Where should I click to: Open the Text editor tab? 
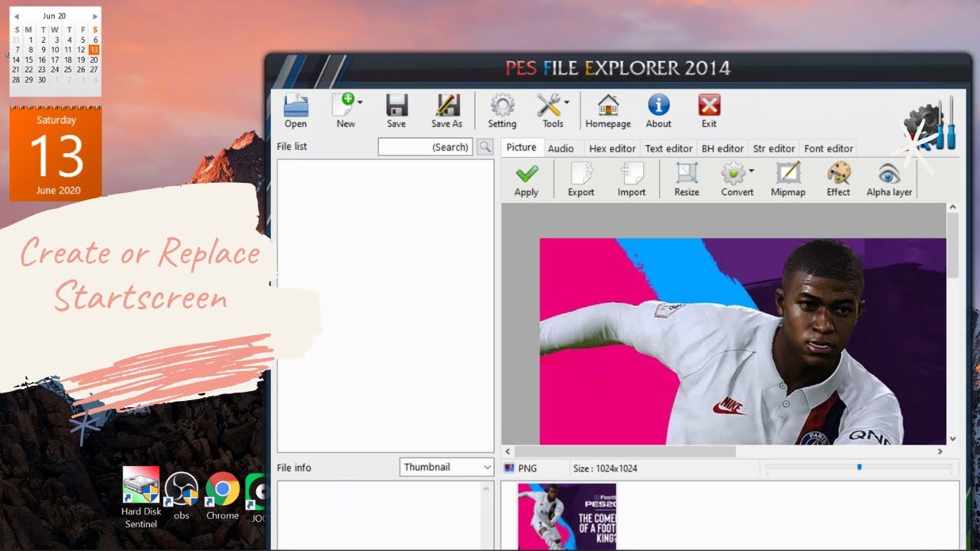tap(669, 148)
